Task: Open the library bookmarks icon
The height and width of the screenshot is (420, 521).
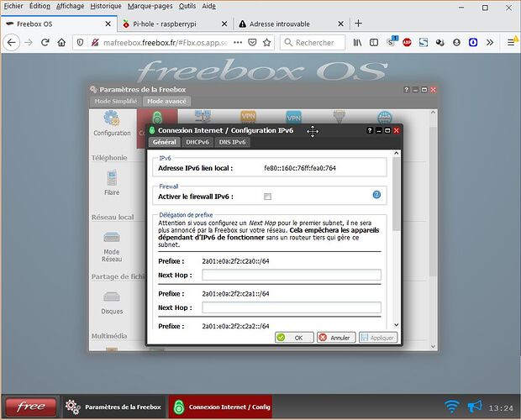Action: coord(357,43)
